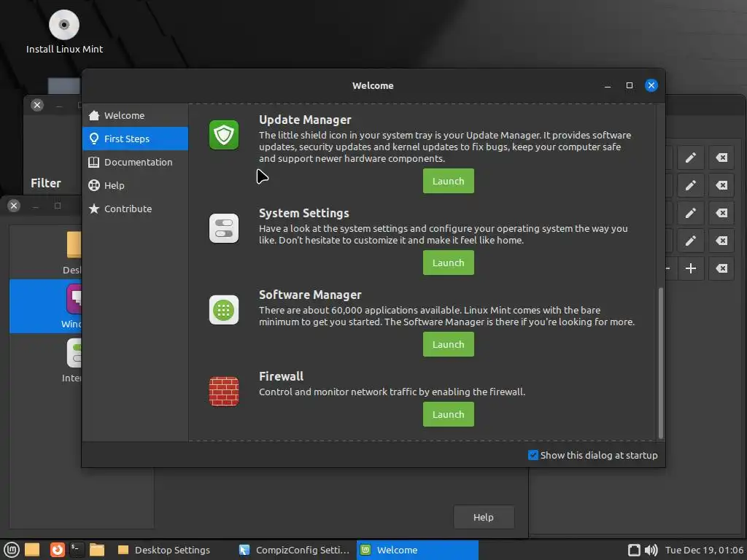
Task: Open Firefox from the taskbar launcher
Action: coord(57,550)
